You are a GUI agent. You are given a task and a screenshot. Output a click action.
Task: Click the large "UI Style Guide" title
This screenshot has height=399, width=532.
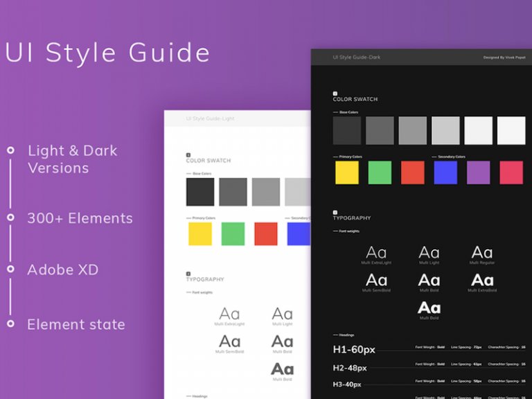[x=107, y=53]
